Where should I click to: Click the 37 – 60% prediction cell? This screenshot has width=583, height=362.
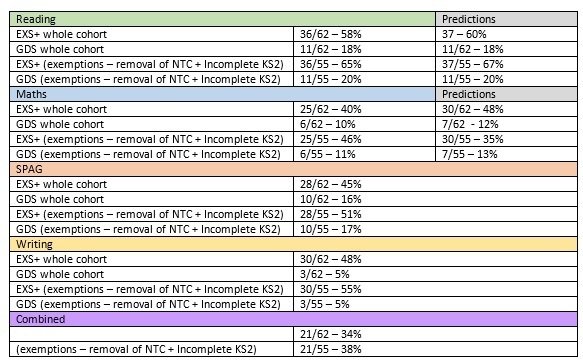tap(506, 34)
